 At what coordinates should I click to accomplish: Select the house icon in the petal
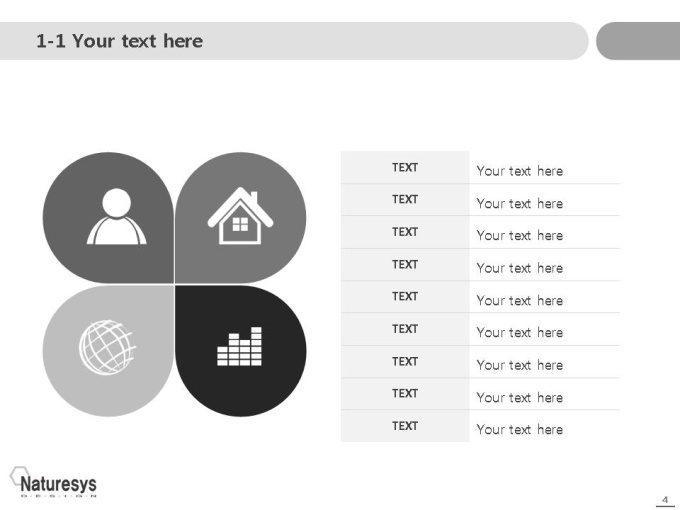pos(240,216)
